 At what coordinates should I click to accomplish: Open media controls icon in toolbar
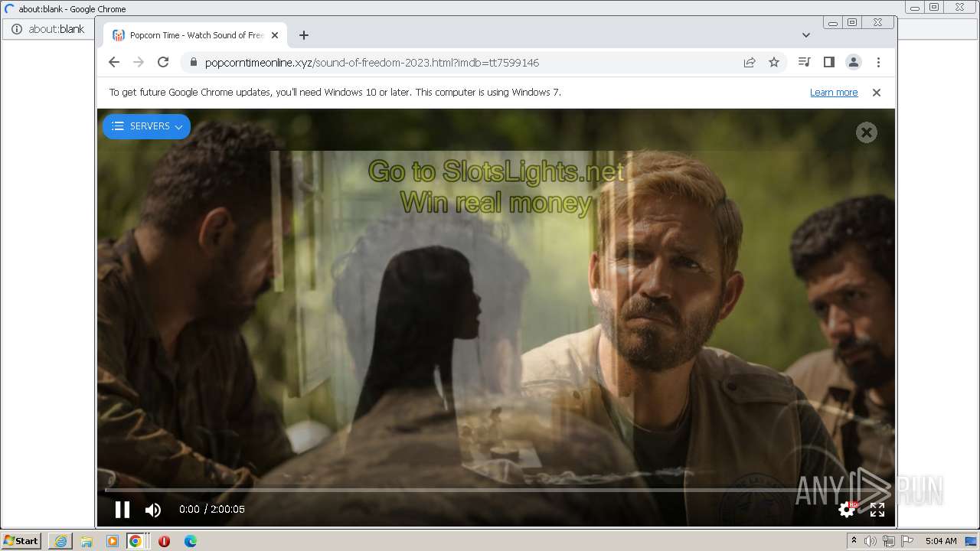tap(804, 62)
